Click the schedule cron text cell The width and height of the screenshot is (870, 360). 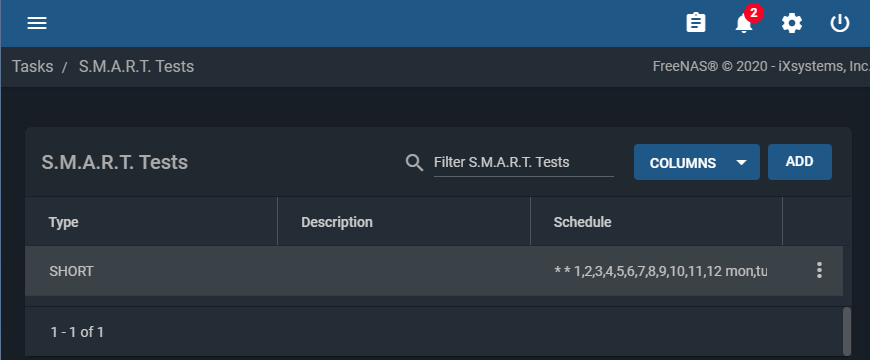pyautogui.click(x=660, y=271)
